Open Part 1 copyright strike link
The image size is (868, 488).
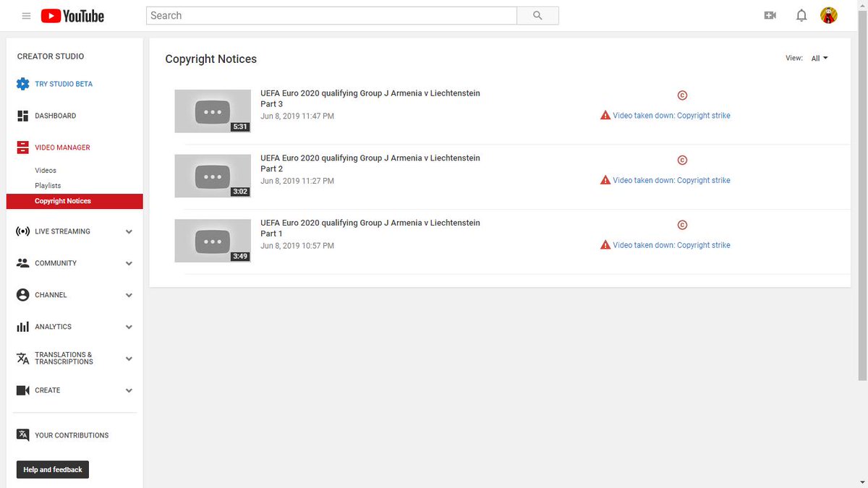(x=671, y=246)
